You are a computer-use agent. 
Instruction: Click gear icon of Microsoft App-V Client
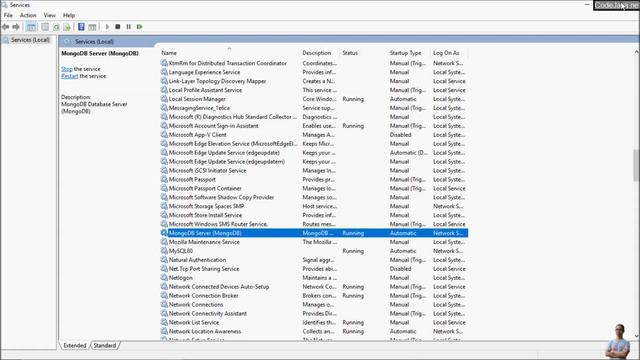tap(164, 135)
